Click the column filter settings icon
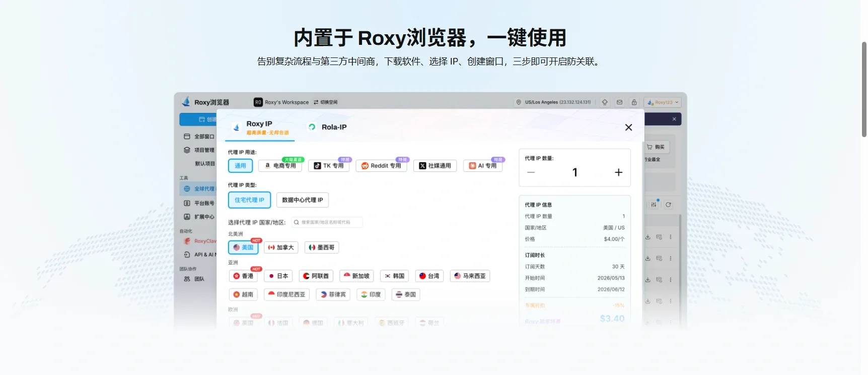 [654, 205]
